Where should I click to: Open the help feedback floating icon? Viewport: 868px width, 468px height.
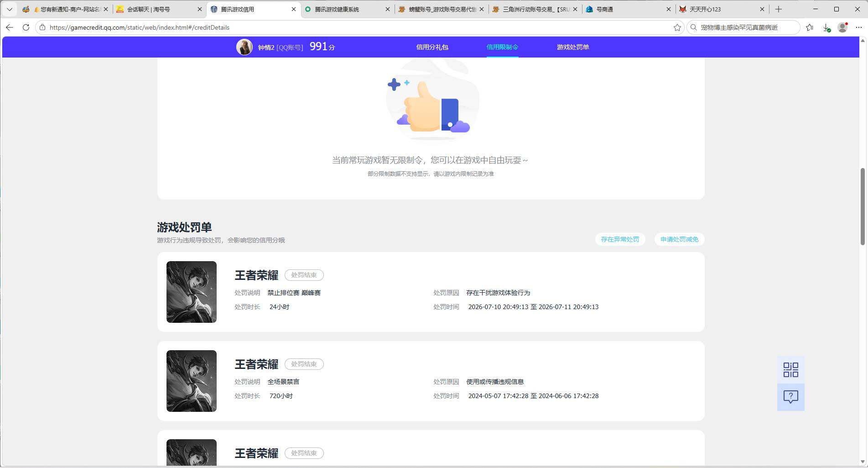click(x=790, y=397)
